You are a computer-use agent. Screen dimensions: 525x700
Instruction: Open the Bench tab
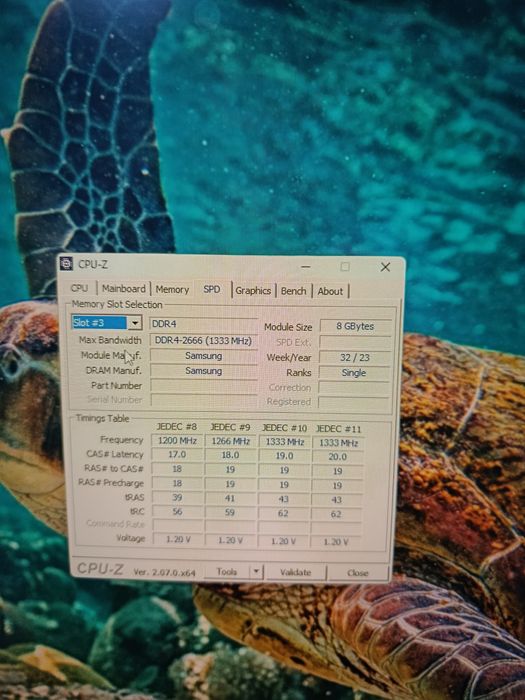[293, 291]
